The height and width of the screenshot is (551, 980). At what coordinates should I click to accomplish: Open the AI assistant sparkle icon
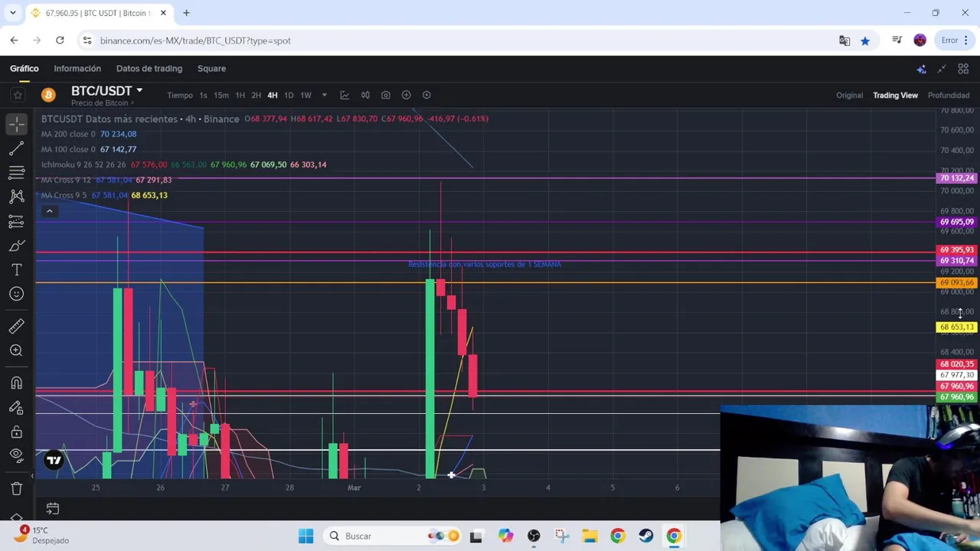[x=922, y=69]
